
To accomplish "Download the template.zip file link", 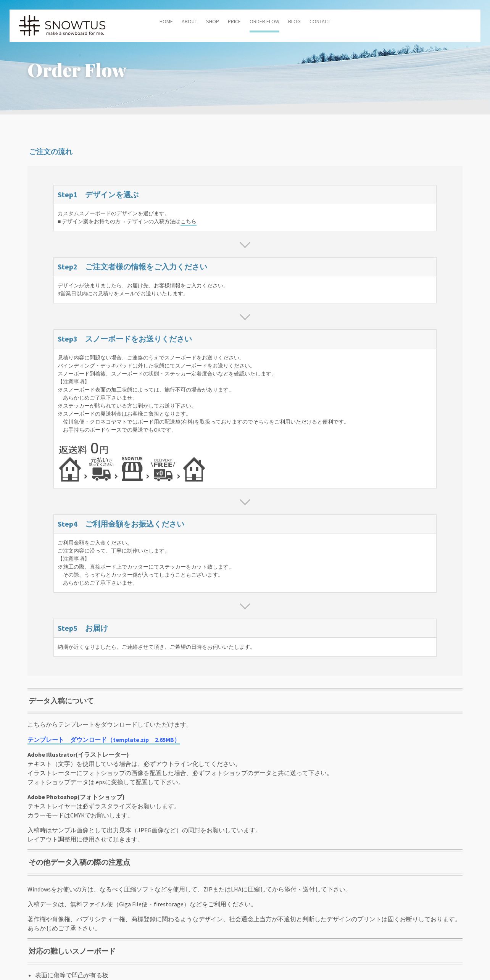I will pyautogui.click(x=103, y=740).
